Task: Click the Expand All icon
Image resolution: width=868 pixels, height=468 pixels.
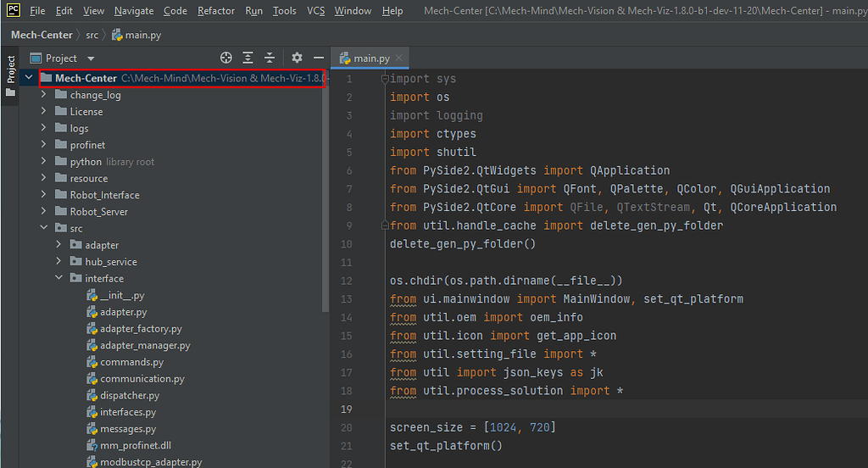Action: 248,58
